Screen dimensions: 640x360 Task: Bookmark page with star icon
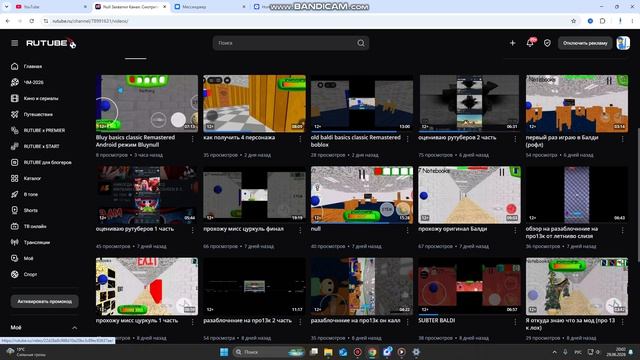[573, 21]
